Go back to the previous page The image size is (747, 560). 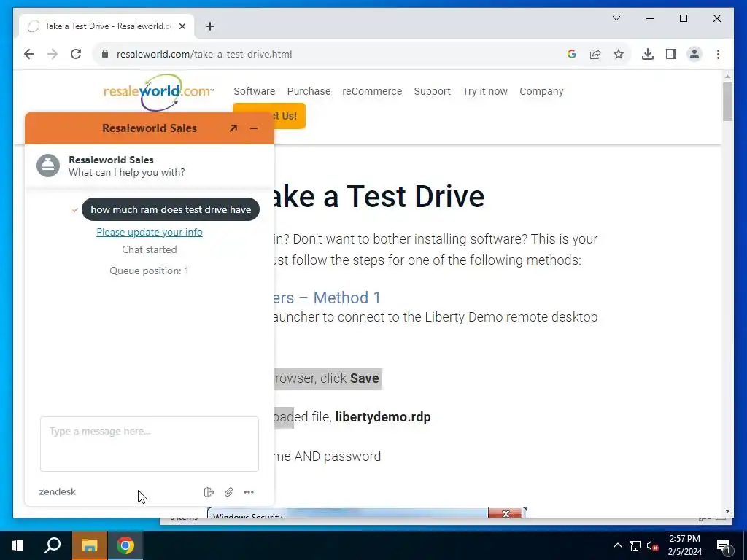[x=29, y=54]
